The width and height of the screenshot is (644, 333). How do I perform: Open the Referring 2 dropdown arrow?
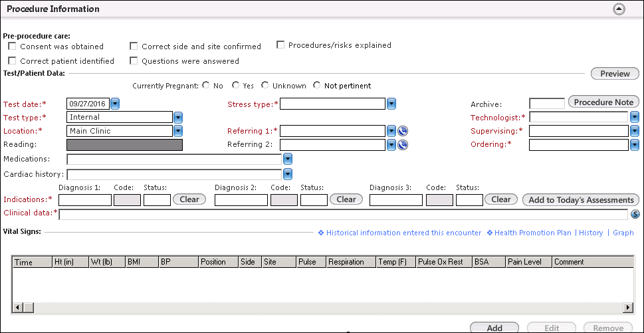[391, 145]
